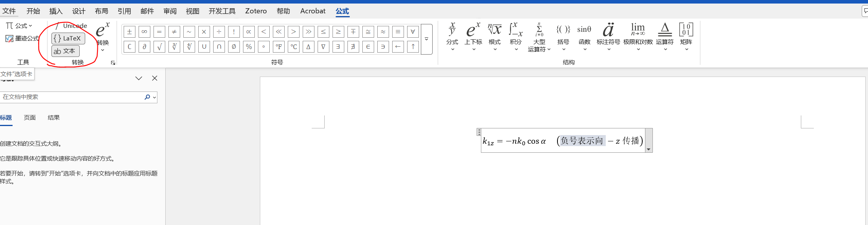
Task: Toggle the ab Text mode button
Action: coord(66,51)
